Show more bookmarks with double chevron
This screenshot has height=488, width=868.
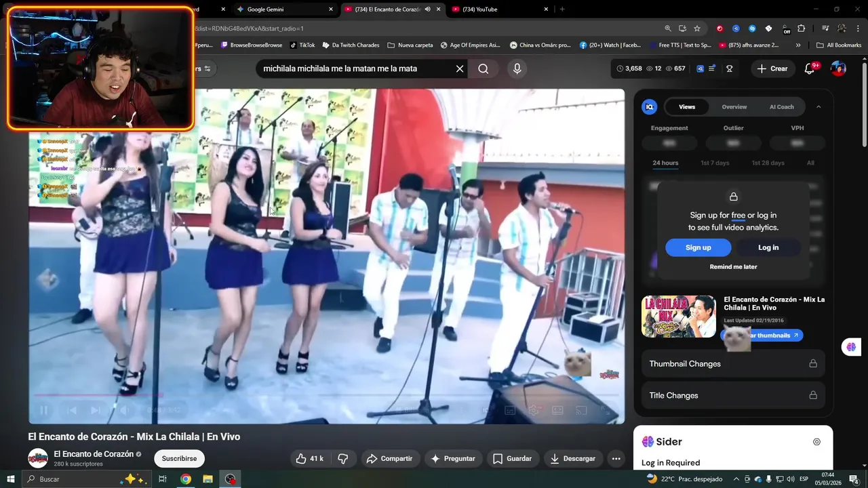tap(798, 45)
